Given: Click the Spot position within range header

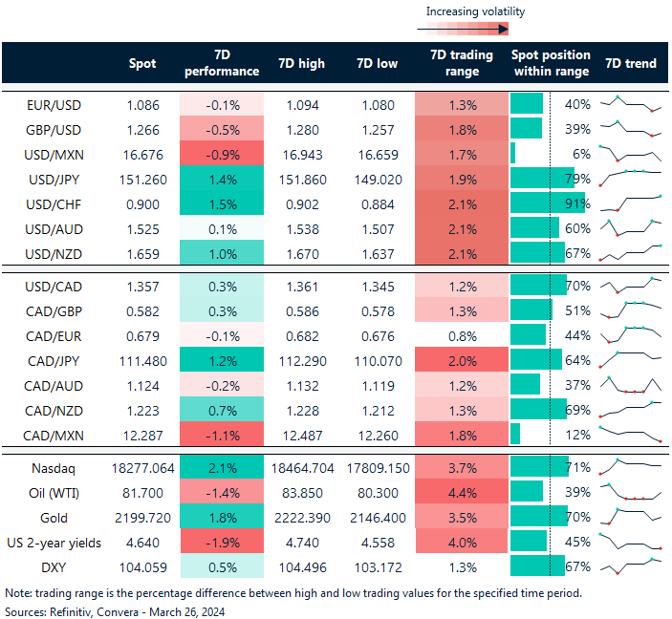Looking at the screenshot, I should 551,64.
